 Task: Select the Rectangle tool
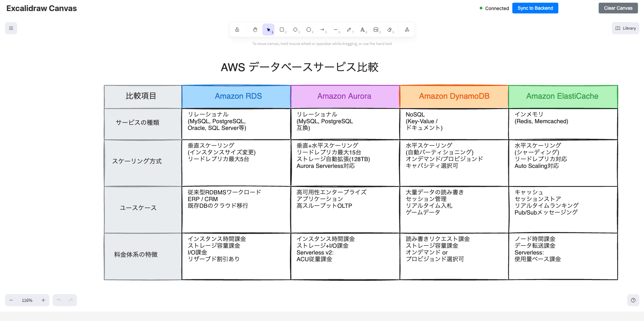point(282,30)
